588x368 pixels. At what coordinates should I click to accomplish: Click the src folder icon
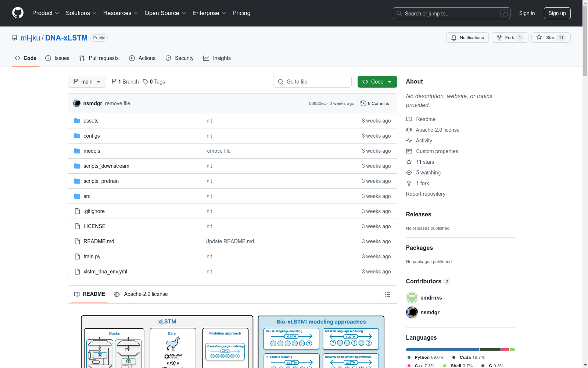pyautogui.click(x=77, y=196)
